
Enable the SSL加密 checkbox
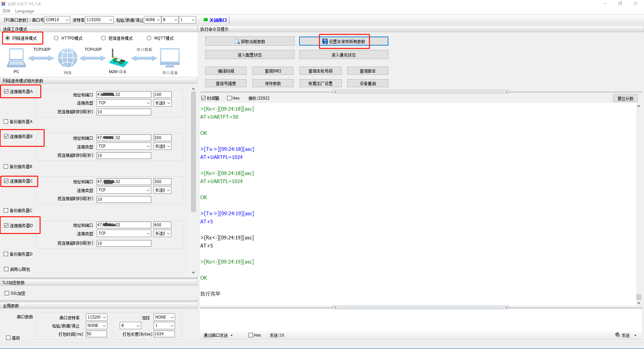7,293
